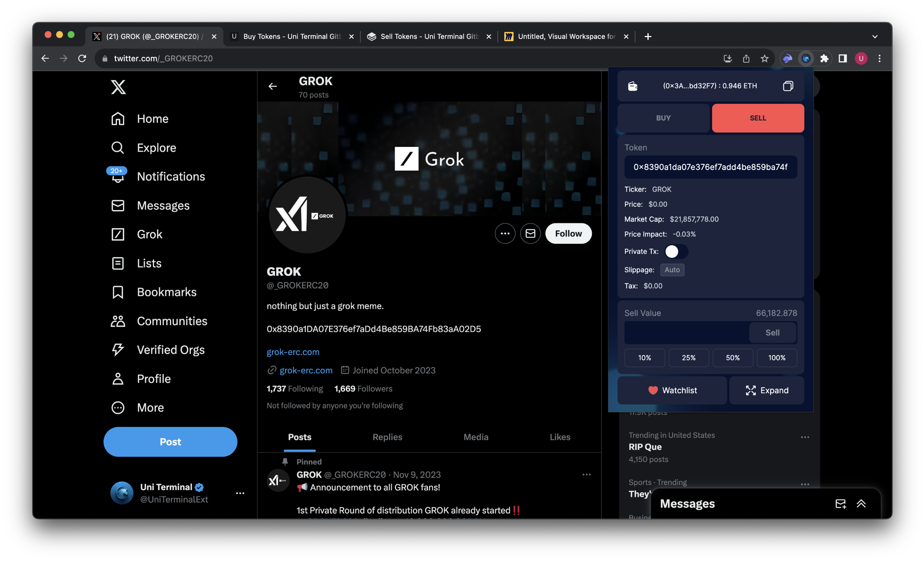Bookmark page with the star icon
The width and height of the screenshot is (924, 561).
click(x=764, y=59)
